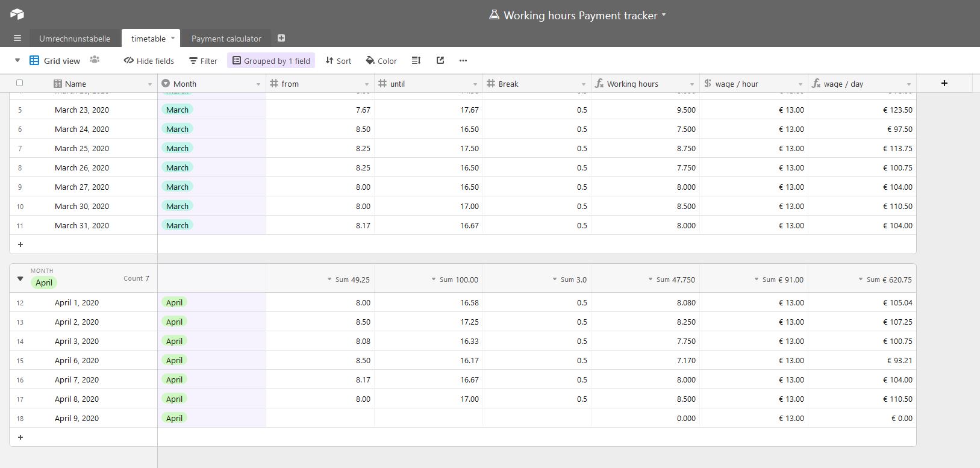Add a new field with plus column header
This screenshot has height=468, width=980.
944,83
